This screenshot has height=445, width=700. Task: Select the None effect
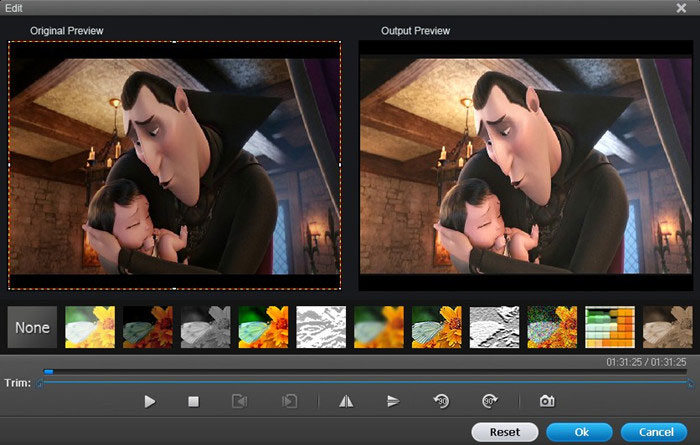pos(32,328)
